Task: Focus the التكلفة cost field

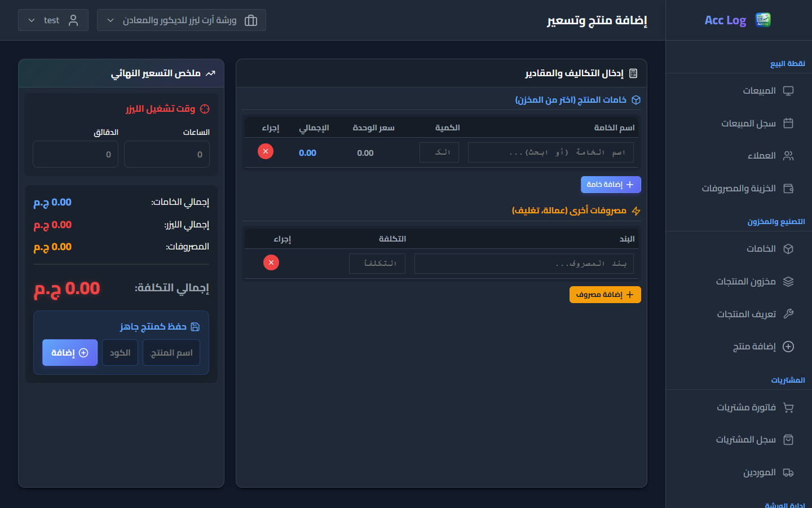Action: click(377, 264)
